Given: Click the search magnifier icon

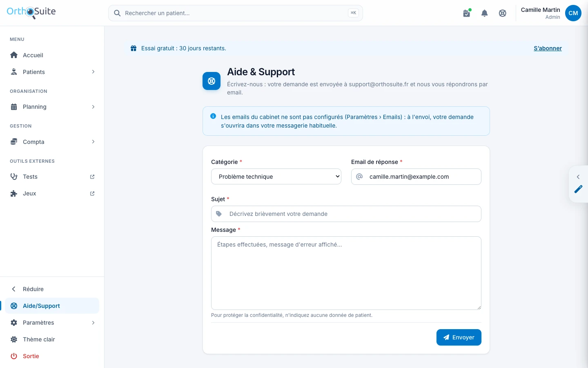Looking at the screenshot, I should tap(117, 13).
